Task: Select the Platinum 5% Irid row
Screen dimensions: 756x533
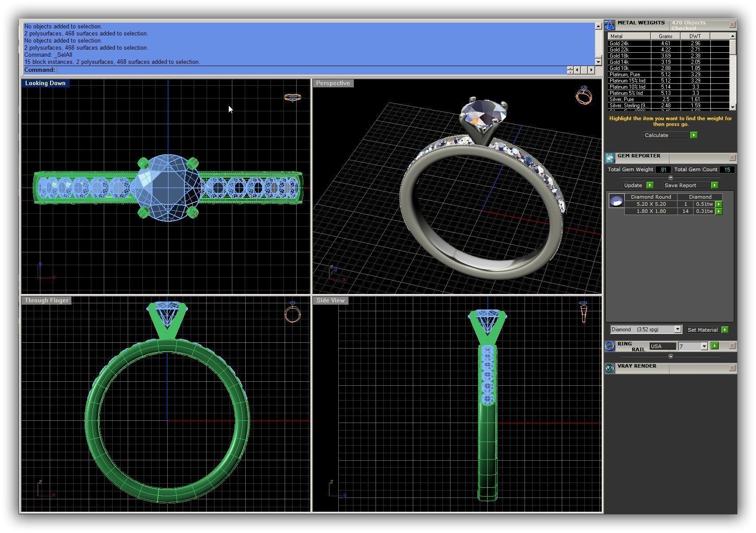Action: (x=669, y=93)
